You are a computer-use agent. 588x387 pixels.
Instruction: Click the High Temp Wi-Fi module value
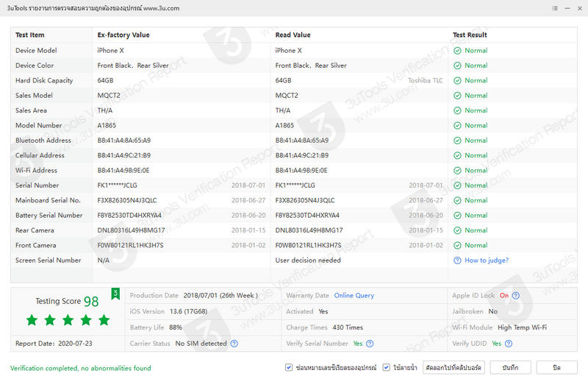pyautogui.click(x=522, y=327)
